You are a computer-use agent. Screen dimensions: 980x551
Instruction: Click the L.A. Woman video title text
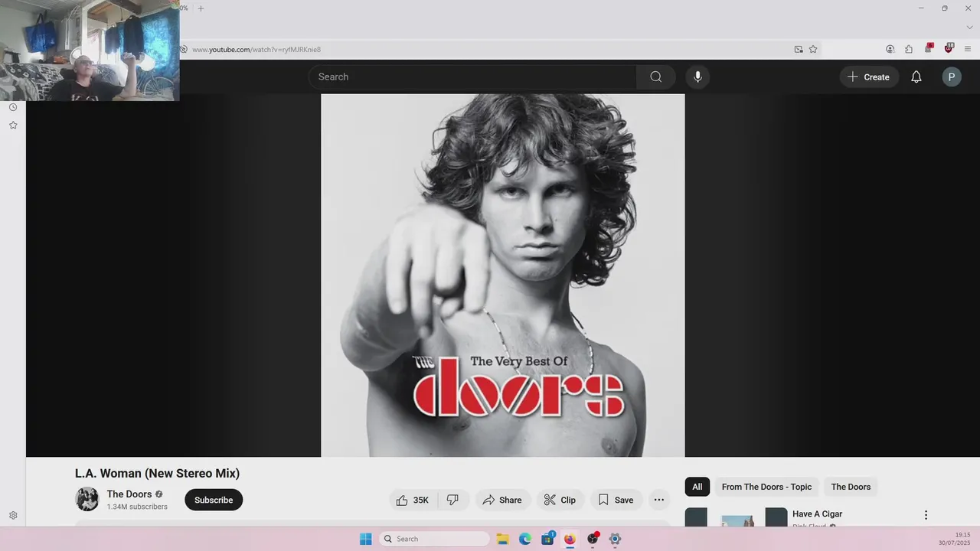pyautogui.click(x=157, y=473)
